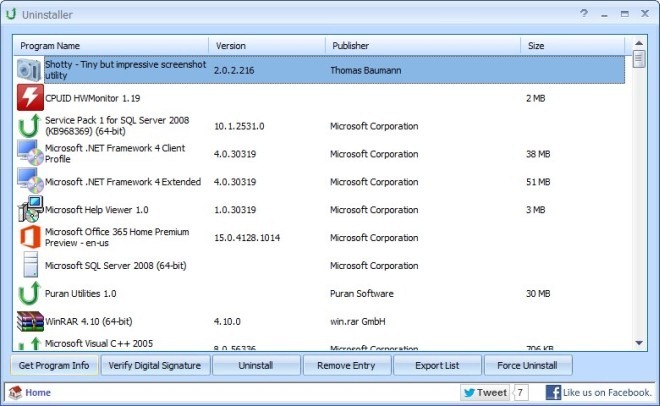Click the Shotty camera program icon
Image resolution: width=660 pixels, height=406 pixels.
pyautogui.click(x=29, y=70)
